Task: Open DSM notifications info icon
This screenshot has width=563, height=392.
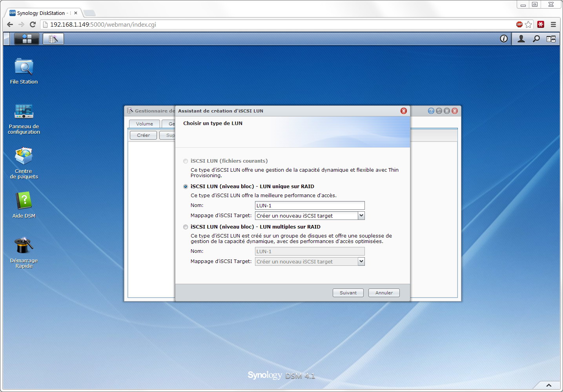Action: click(504, 38)
